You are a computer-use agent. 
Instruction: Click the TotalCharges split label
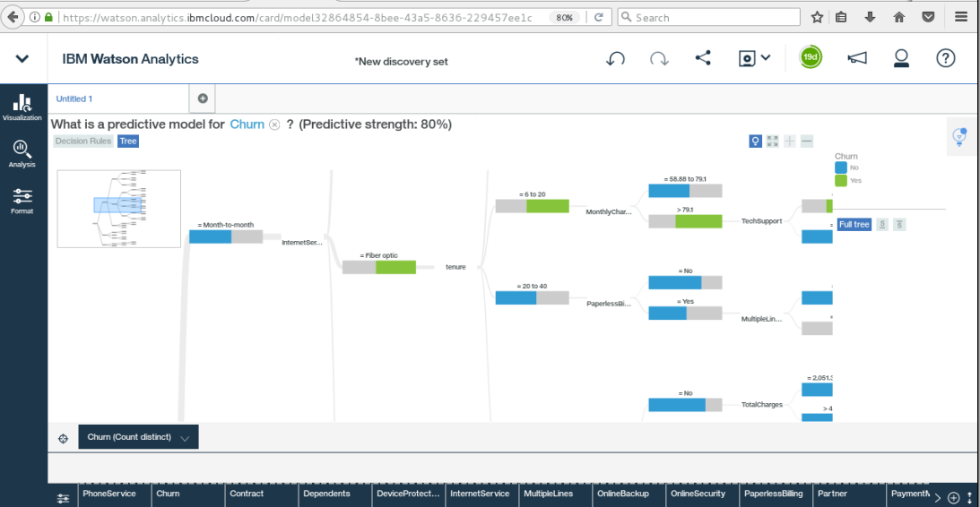761,405
